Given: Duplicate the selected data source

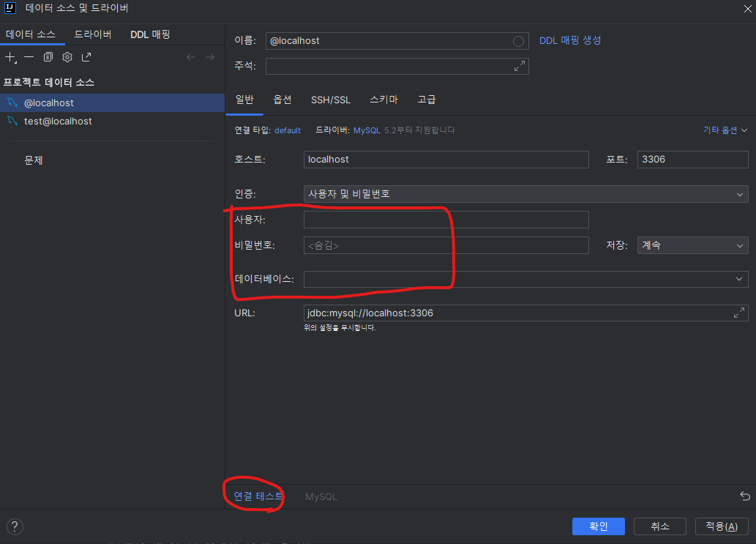Looking at the screenshot, I should (x=48, y=57).
